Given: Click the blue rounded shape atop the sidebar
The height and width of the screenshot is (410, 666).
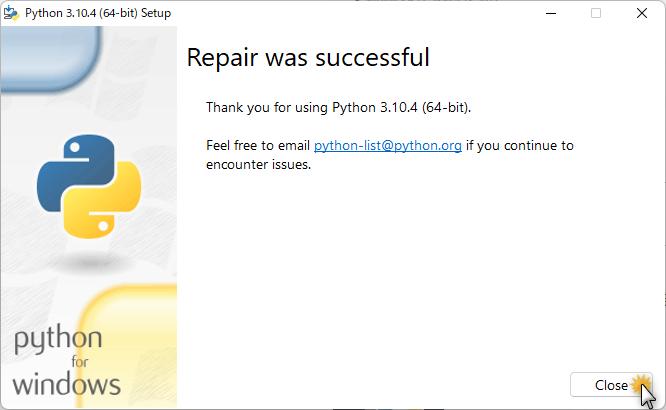Looking at the screenshot, I should click(x=51, y=57).
